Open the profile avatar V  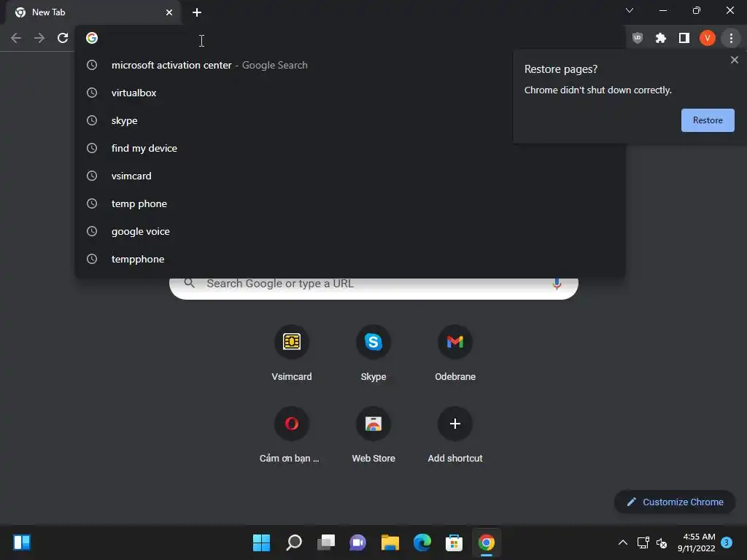pyautogui.click(x=708, y=38)
